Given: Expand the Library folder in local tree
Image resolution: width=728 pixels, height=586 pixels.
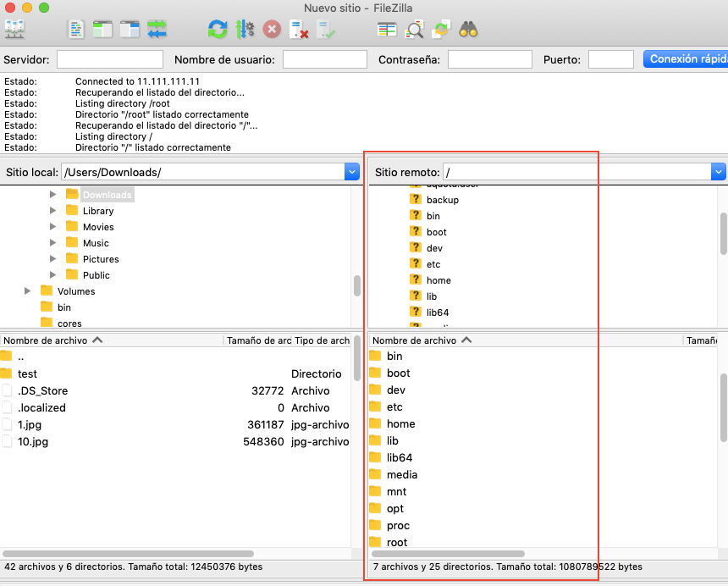Looking at the screenshot, I should click(53, 211).
